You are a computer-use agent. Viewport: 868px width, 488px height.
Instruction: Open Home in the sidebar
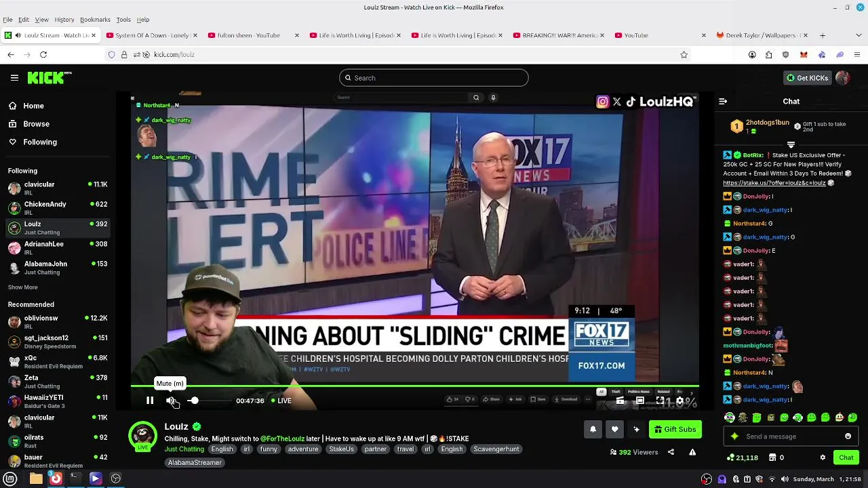click(x=26, y=106)
